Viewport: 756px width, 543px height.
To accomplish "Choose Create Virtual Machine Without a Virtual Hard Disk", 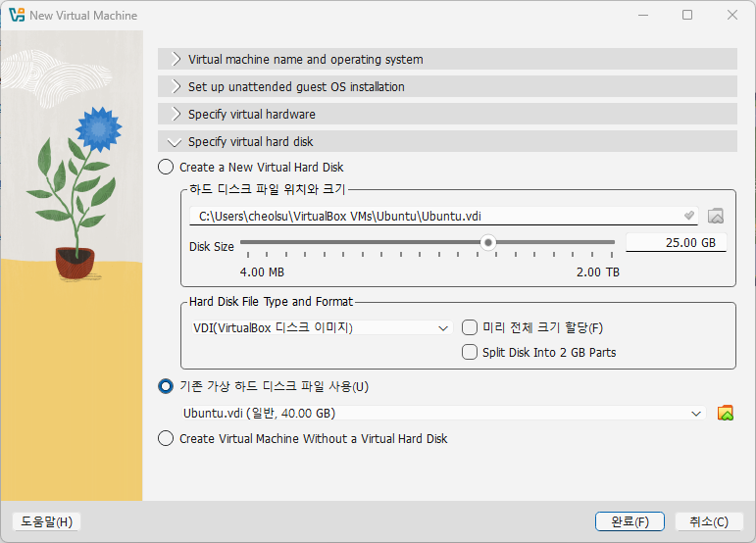I will pyautogui.click(x=166, y=439).
